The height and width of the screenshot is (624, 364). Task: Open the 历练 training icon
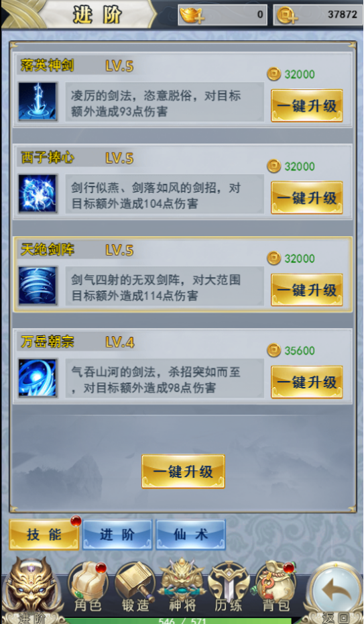(229, 586)
